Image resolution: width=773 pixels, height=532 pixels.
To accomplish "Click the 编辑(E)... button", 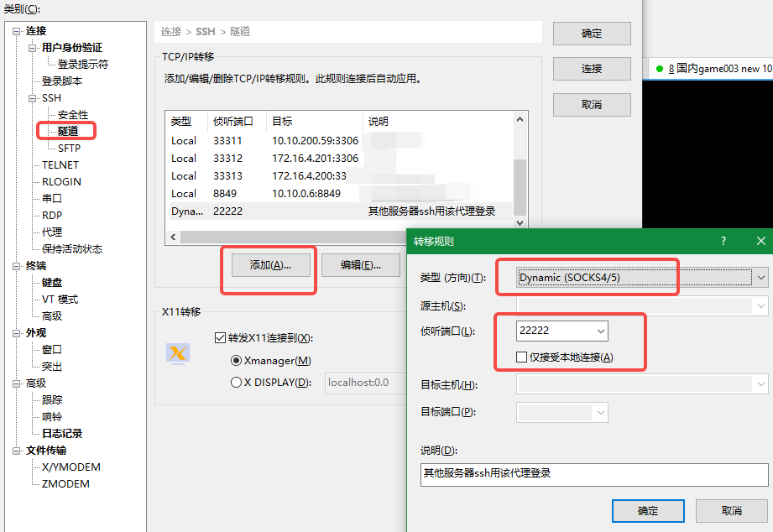I will click(361, 265).
